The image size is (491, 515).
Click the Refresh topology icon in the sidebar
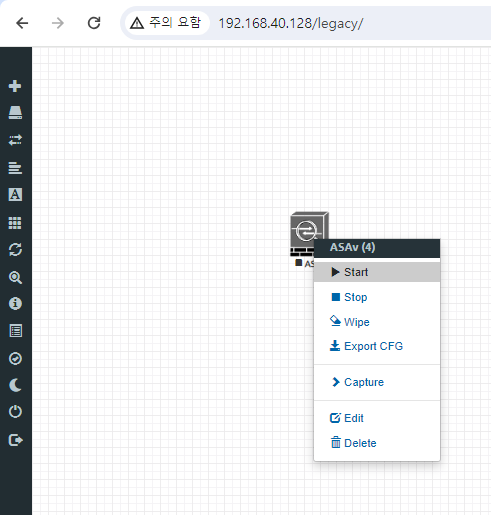point(15,250)
